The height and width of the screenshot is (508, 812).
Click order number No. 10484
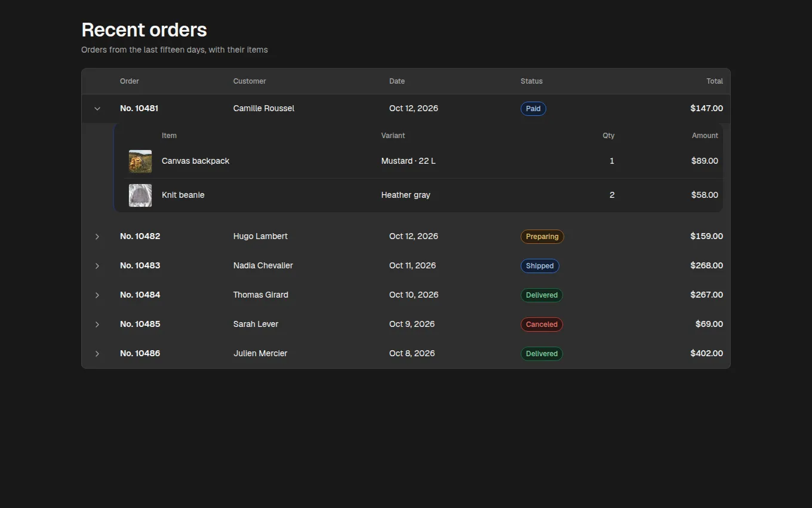coord(140,295)
